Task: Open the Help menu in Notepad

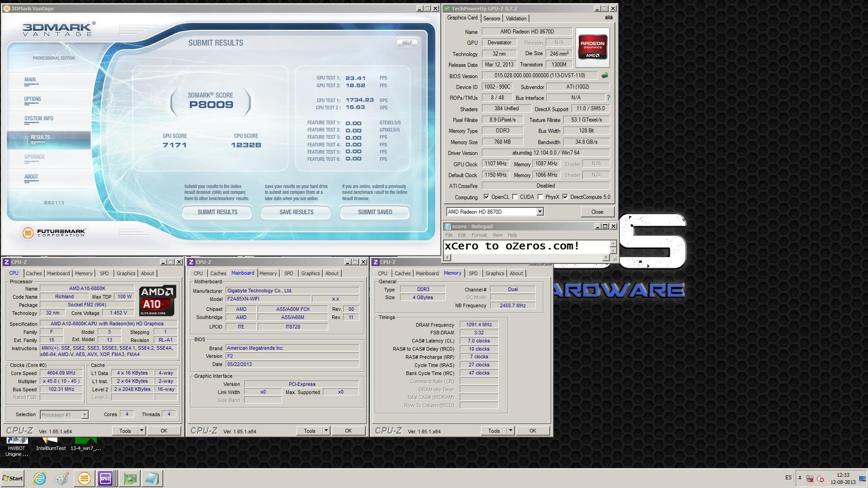Action: click(512, 235)
